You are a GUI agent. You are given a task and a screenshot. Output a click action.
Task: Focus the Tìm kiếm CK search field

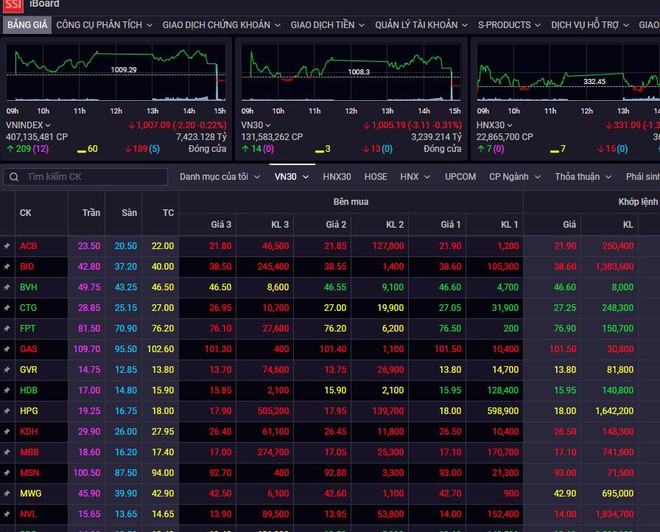click(x=90, y=177)
